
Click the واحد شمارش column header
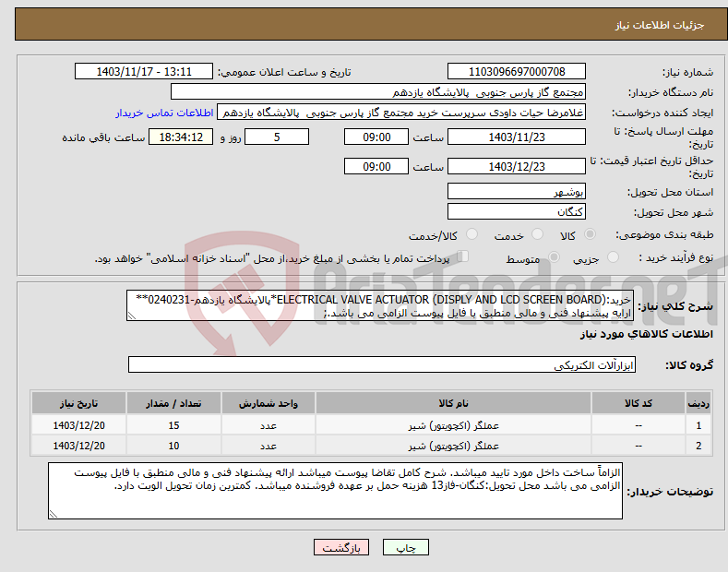click(269, 403)
